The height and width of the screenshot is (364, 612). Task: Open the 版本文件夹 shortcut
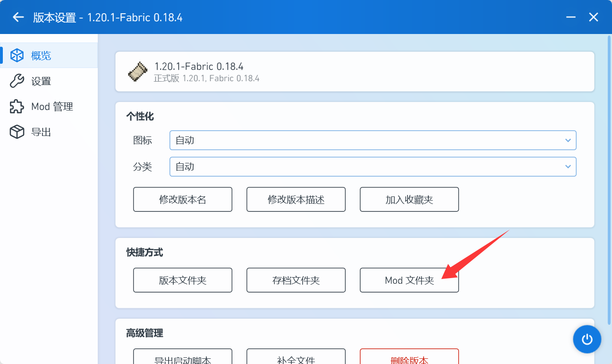pos(183,280)
